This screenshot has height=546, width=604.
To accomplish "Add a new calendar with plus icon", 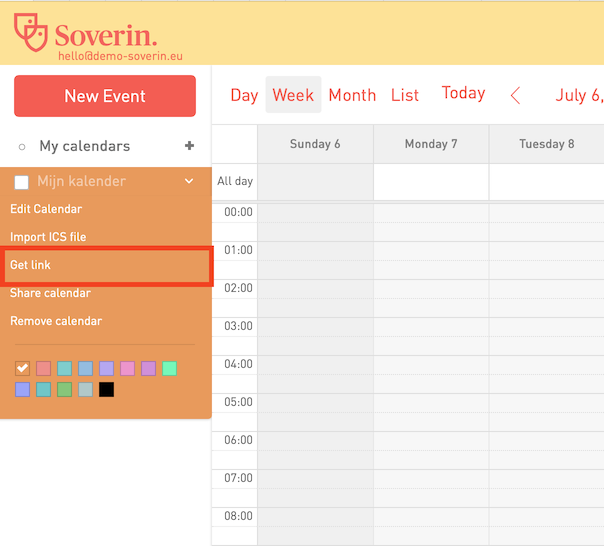I will (x=189, y=146).
